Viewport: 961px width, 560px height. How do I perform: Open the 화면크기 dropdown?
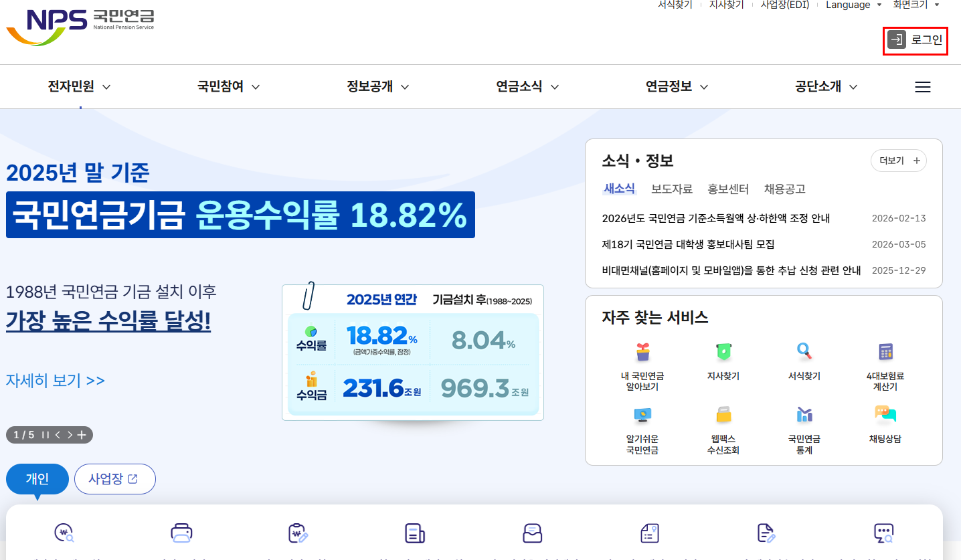coord(915,5)
